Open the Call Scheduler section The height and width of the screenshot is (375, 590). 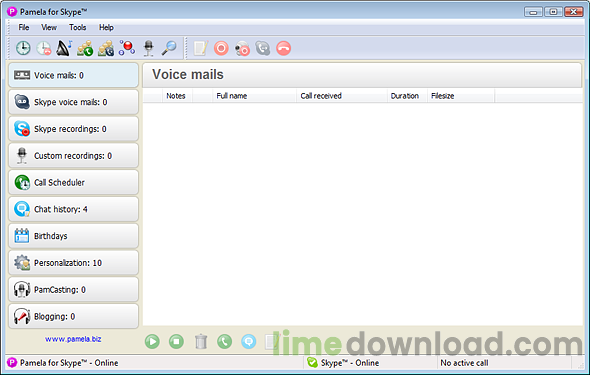(x=73, y=182)
